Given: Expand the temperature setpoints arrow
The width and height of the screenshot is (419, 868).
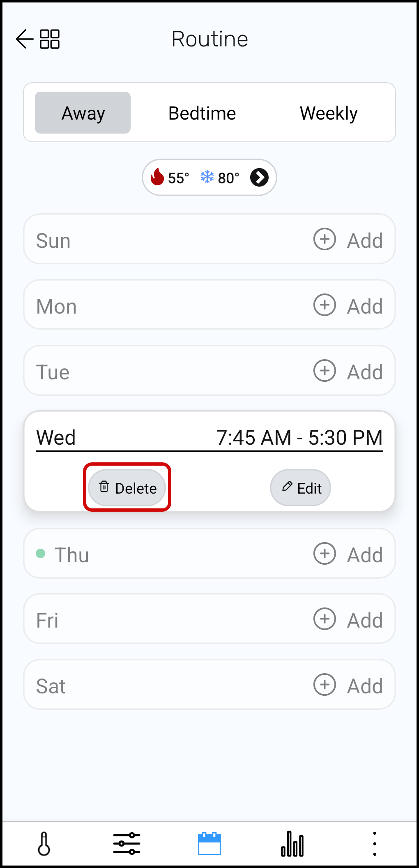Looking at the screenshot, I should coord(260,178).
